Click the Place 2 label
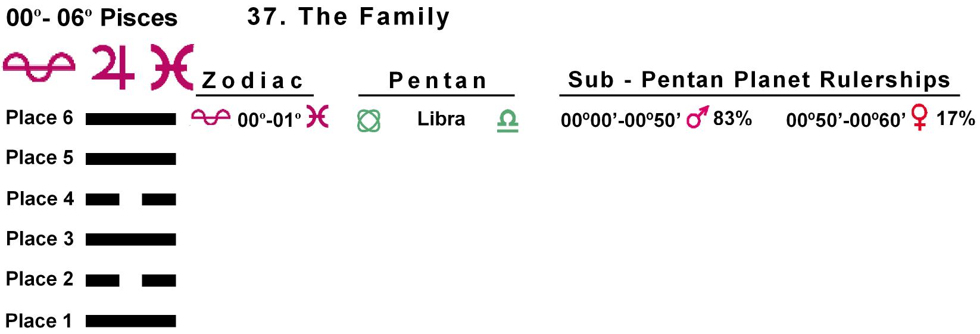980x334 pixels. click(x=39, y=279)
